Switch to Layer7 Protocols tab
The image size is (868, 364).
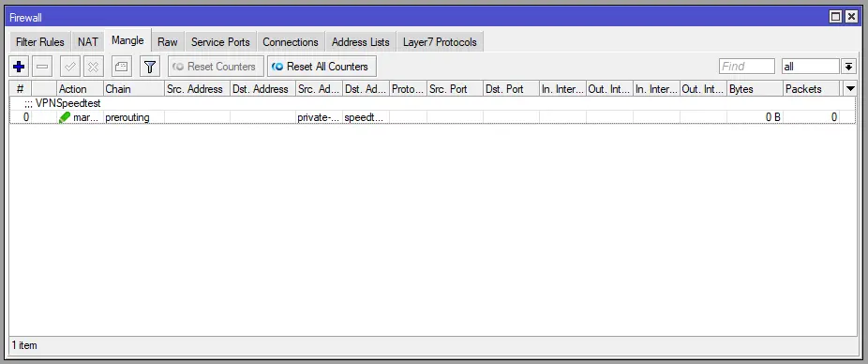(x=440, y=42)
